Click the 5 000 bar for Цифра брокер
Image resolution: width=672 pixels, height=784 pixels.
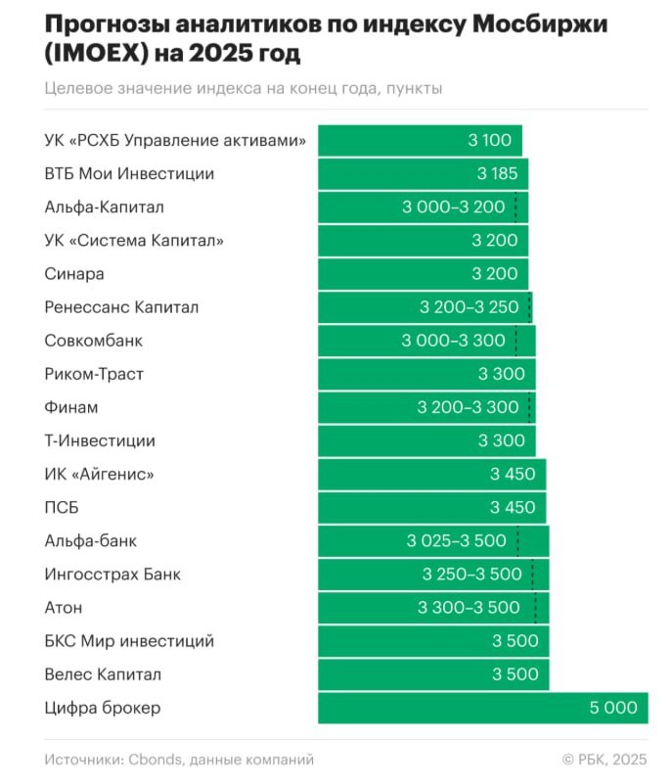(x=482, y=708)
